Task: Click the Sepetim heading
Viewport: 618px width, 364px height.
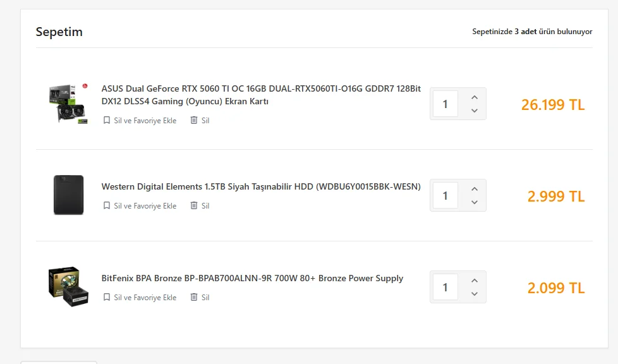Action: [x=59, y=32]
